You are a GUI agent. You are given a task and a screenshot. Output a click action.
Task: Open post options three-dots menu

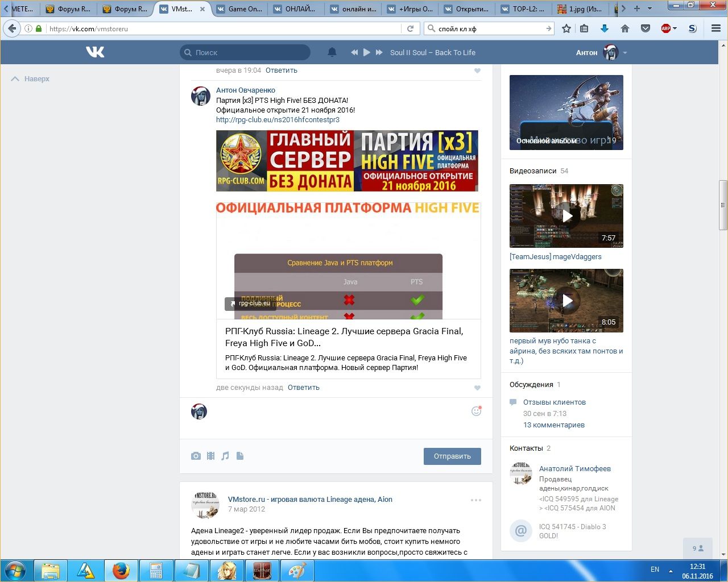[475, 500]
